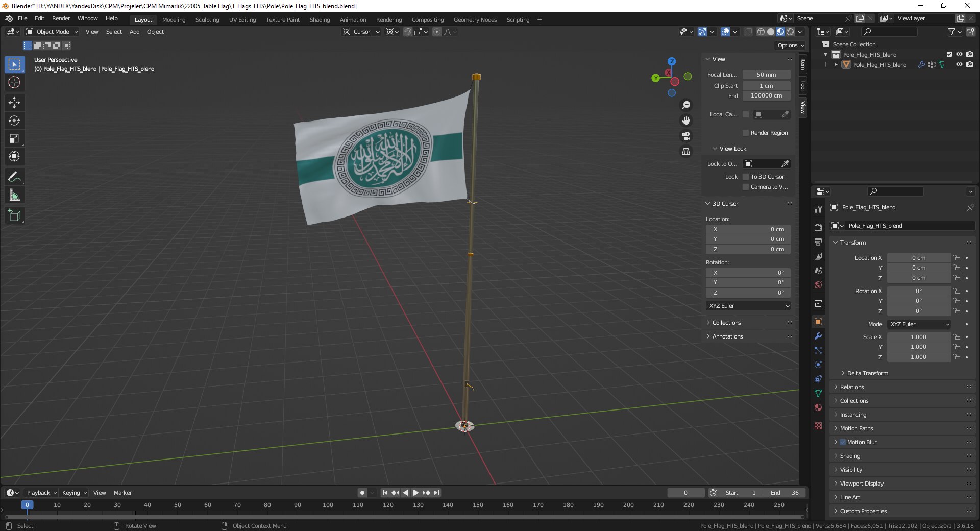Expand the Relations panel
980x531 pixels.
click(x=851, y=387)
